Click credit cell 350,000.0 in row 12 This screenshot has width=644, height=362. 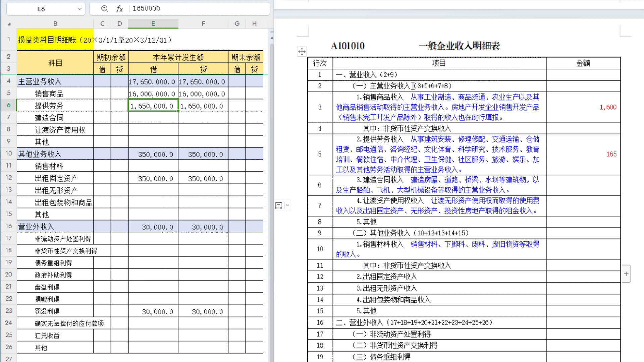point(203,179)
